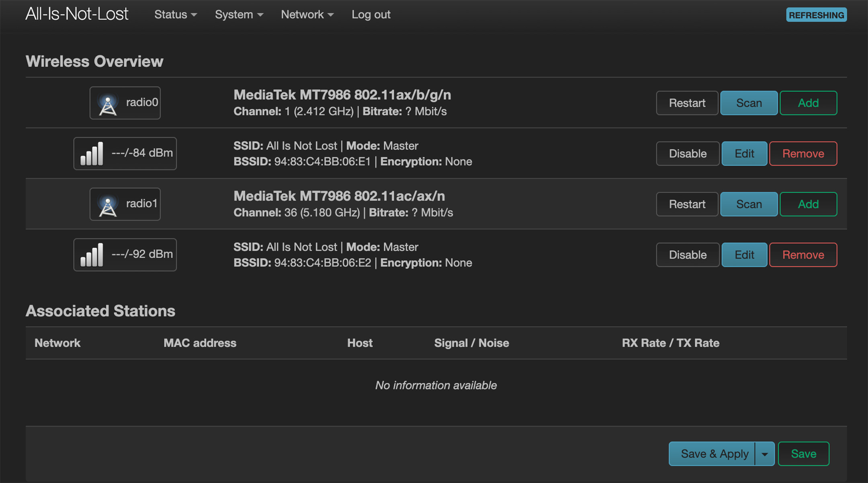Disable the second All Is Not Lost network
The image size is (868, 483).
tap(687, 255)
